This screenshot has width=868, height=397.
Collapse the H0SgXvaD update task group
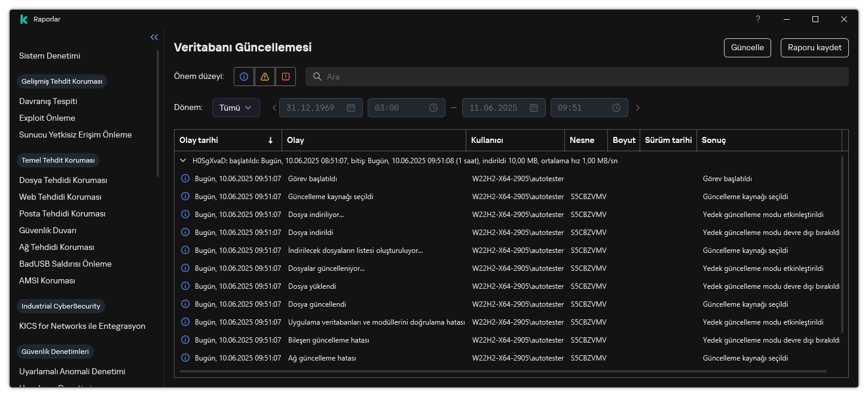coord(183,161)
